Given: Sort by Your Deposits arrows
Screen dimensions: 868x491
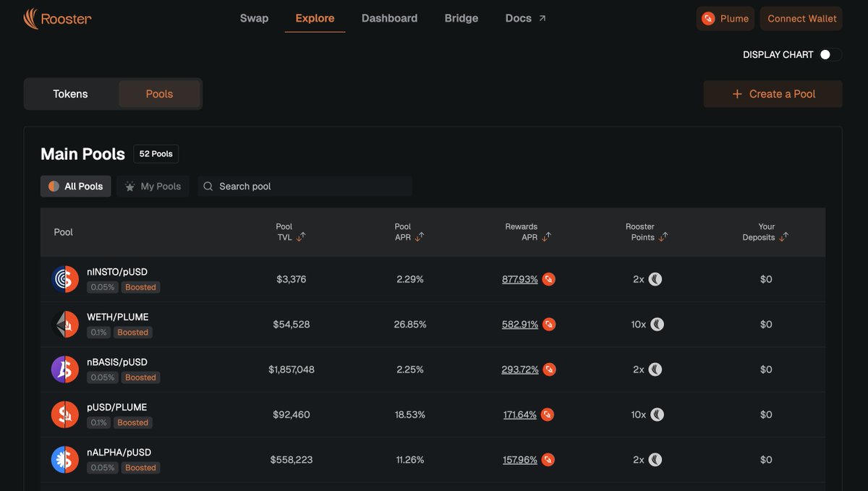Looking at the screenshot, I should pos(783,236).
